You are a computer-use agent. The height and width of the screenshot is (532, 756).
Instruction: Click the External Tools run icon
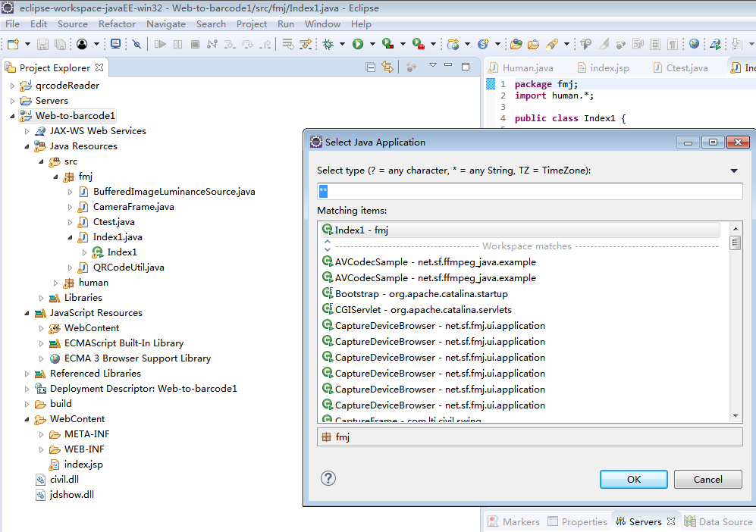[x=418, y=44]
